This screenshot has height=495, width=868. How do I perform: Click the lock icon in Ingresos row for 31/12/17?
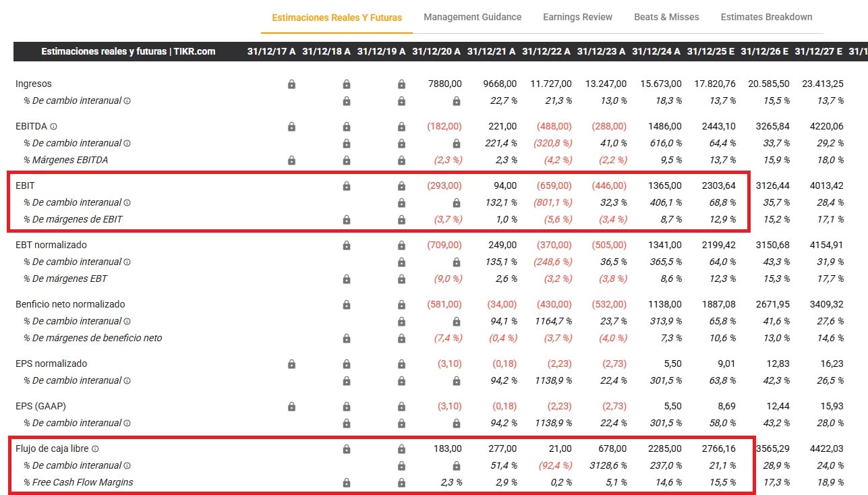tap(291, 84)
